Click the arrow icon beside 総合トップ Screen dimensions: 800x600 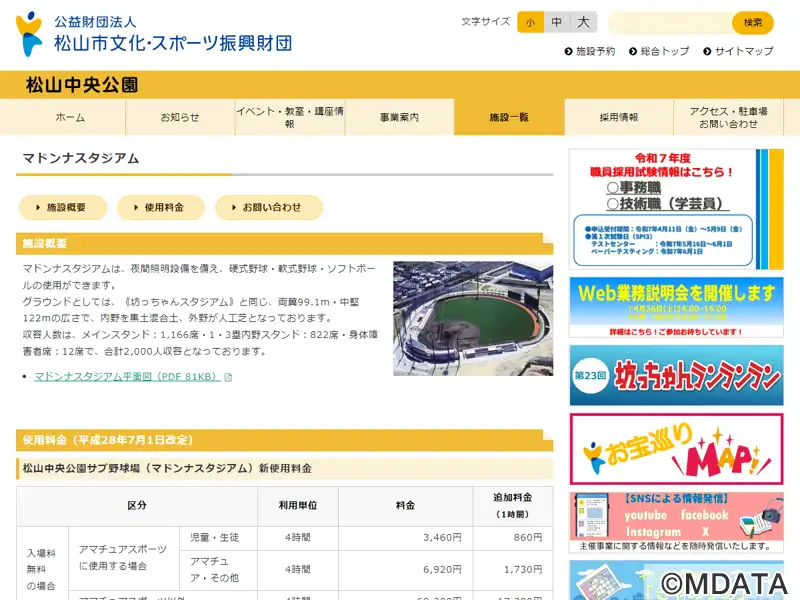pos(633,52)
